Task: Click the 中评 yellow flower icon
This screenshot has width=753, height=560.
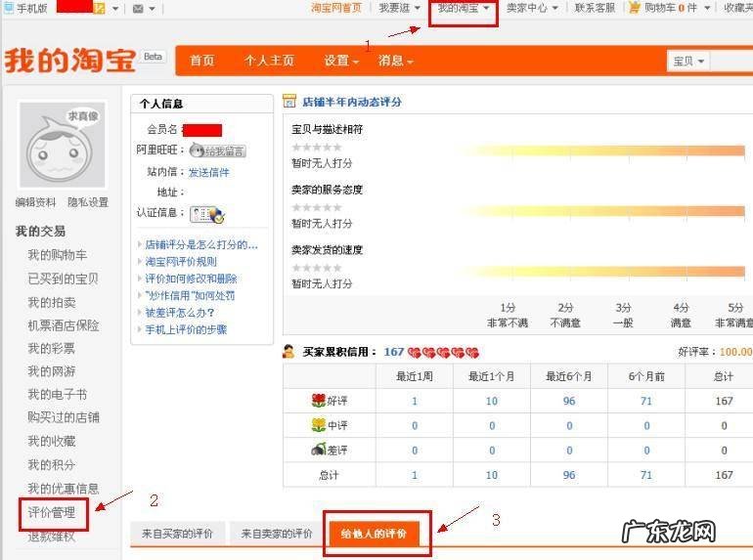Action: pos(319,425)
